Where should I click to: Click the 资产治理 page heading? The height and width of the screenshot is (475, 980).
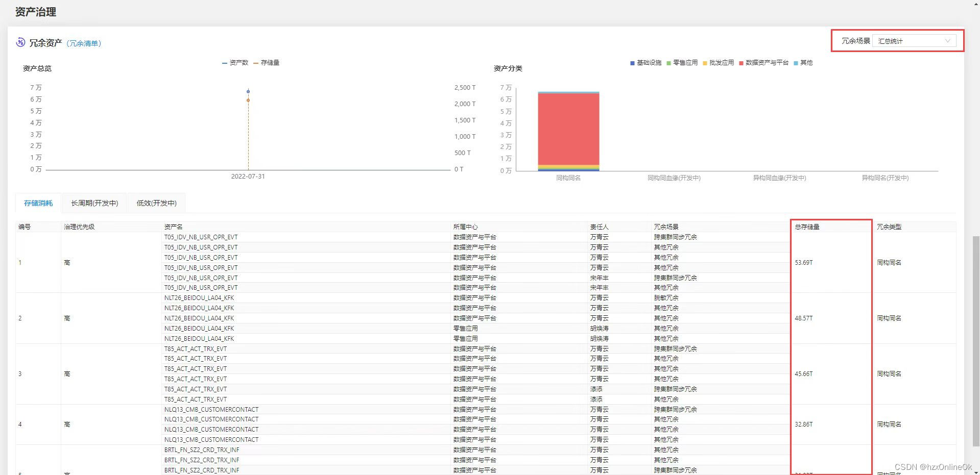tap(35, 12)
